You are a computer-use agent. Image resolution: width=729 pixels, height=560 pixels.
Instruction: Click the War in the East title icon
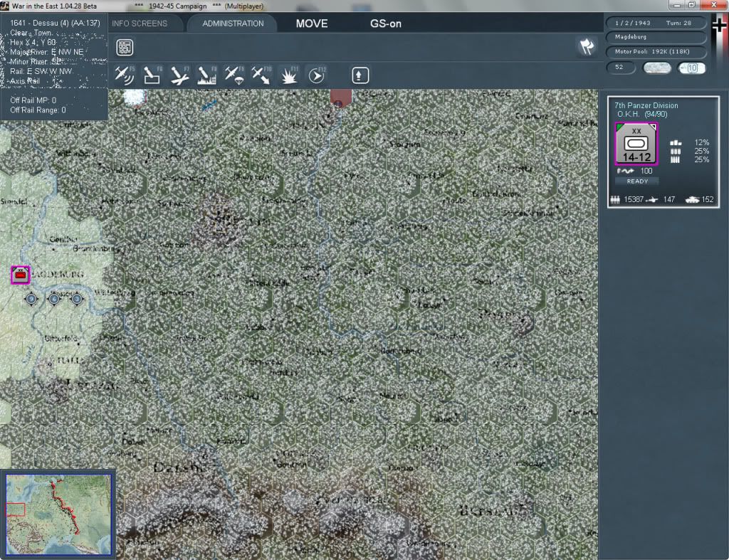pyautogui.click(x=5, y=6)
